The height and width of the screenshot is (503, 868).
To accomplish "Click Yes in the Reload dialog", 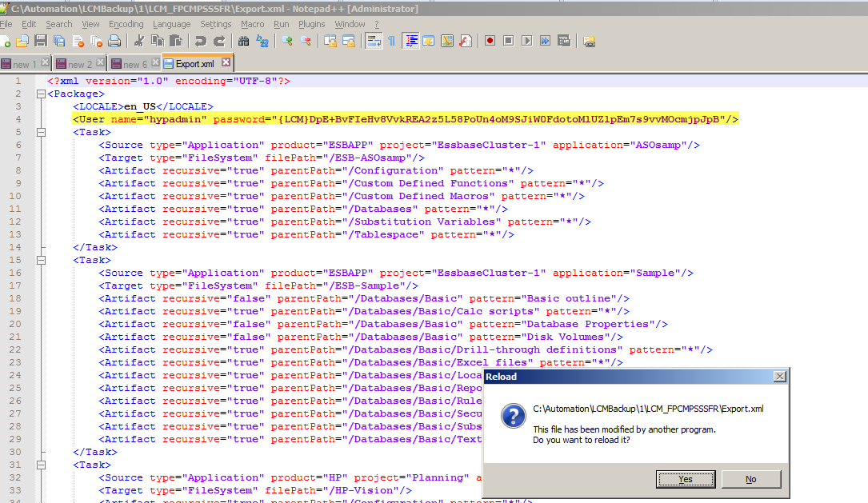I will [686, 479].
